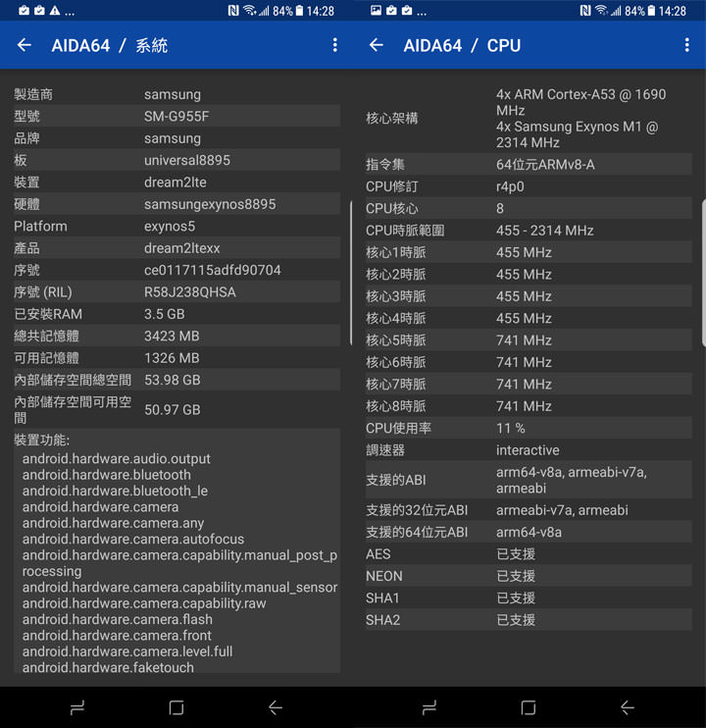Select android.hardware.bluetooth_le feature line

point(115,491)
